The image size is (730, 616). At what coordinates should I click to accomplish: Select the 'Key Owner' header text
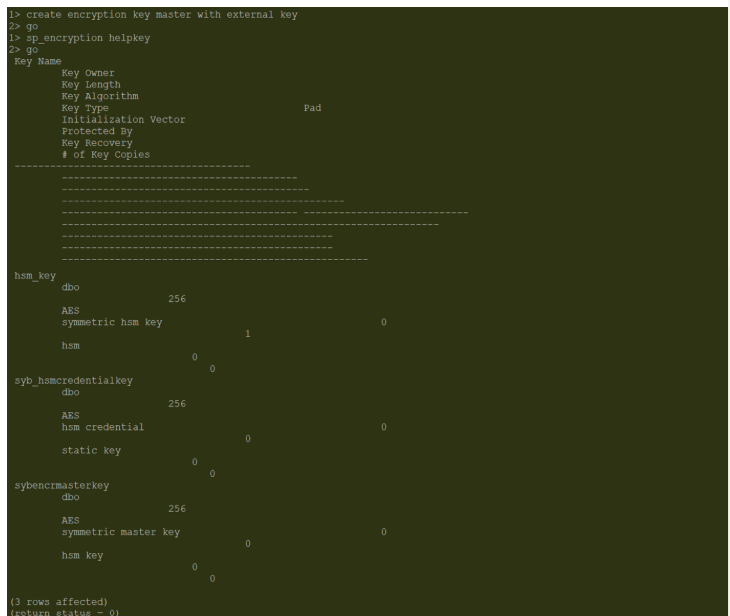coord(88,73)
